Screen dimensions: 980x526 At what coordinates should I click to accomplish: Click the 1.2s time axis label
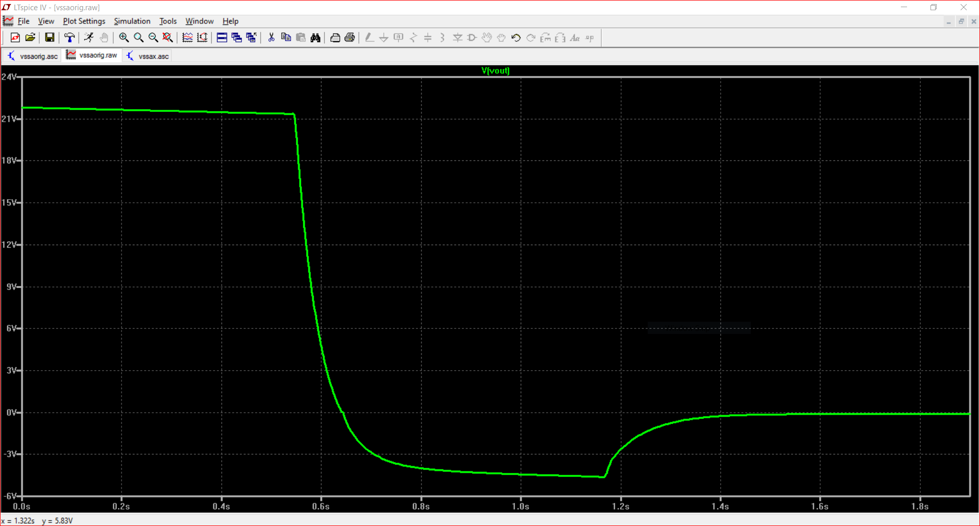click(x=621, y=507)
